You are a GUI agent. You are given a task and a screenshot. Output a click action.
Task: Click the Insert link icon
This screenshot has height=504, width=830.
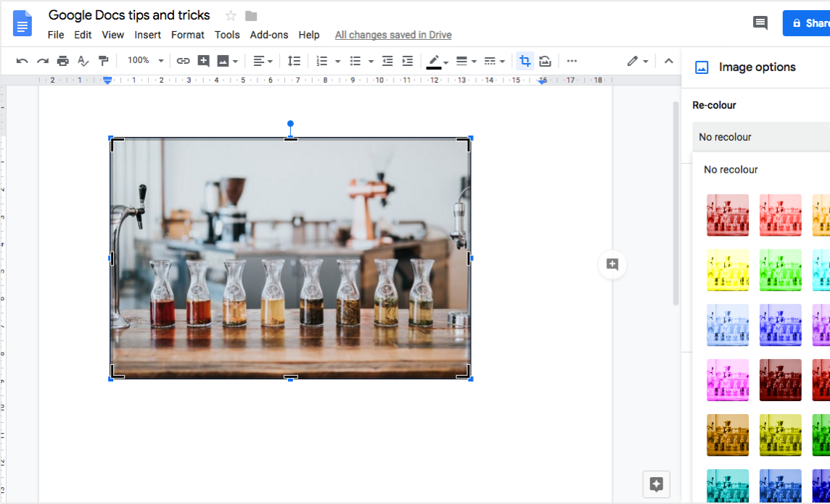click(184, 61)
